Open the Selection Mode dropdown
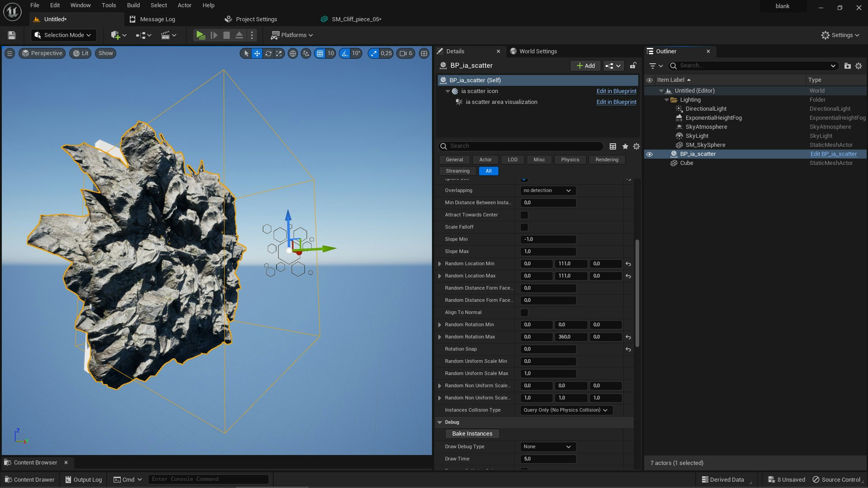Image resolution: width=868 pixels, height=488 pixels. 63,35
